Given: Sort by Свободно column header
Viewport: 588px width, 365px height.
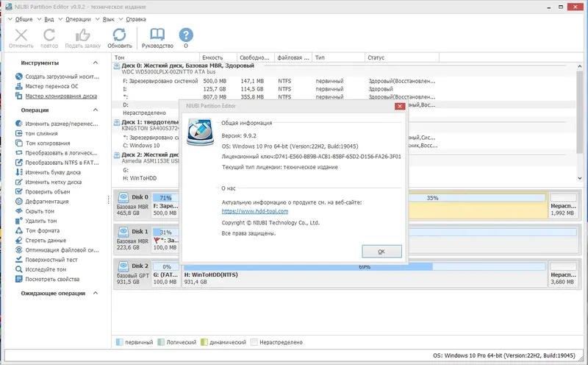Looking at the screenshot, I should tap(256, 57).
